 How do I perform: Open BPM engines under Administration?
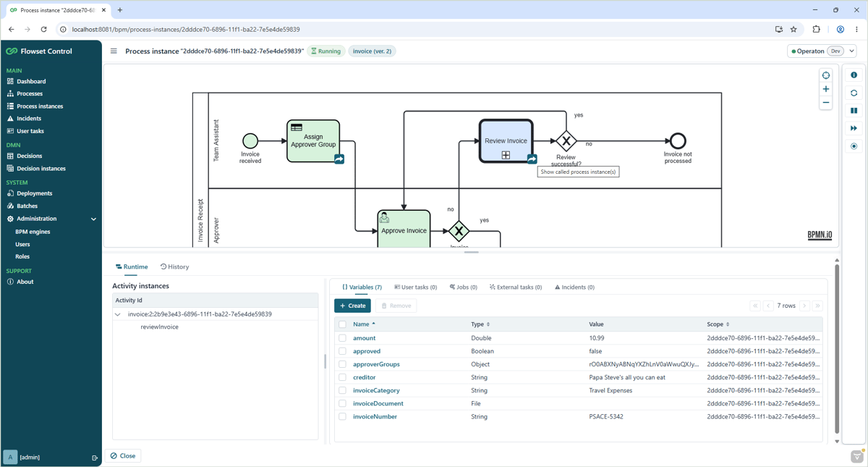(33, 232)
